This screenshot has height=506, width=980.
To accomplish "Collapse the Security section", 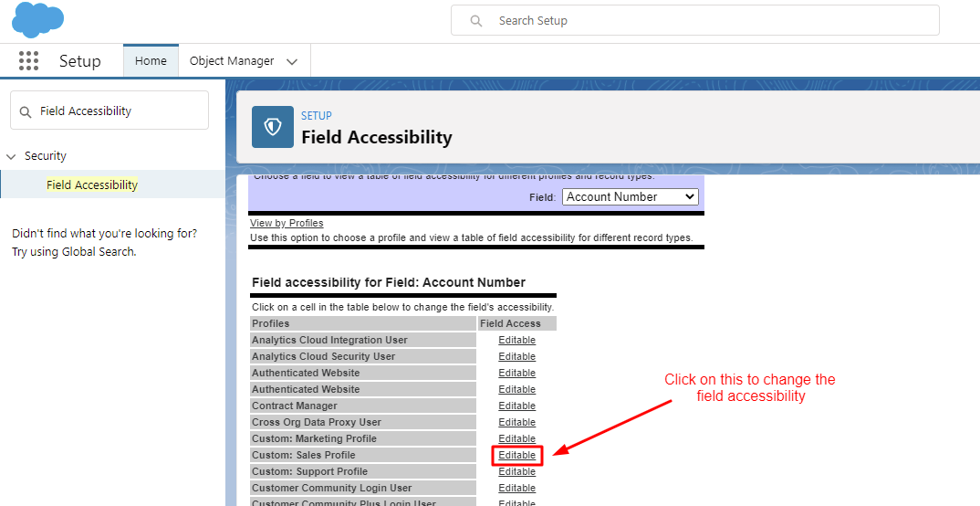I will [x=11, y=156].
